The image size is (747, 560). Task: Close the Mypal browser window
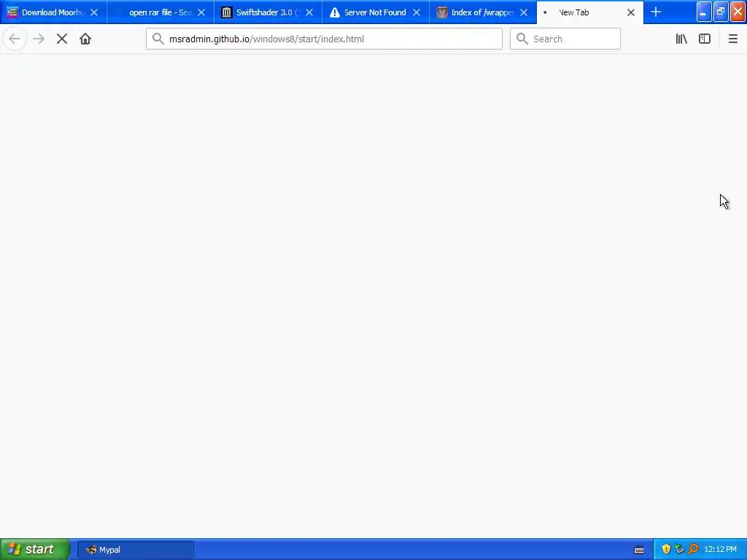click(x=738, y=12)
